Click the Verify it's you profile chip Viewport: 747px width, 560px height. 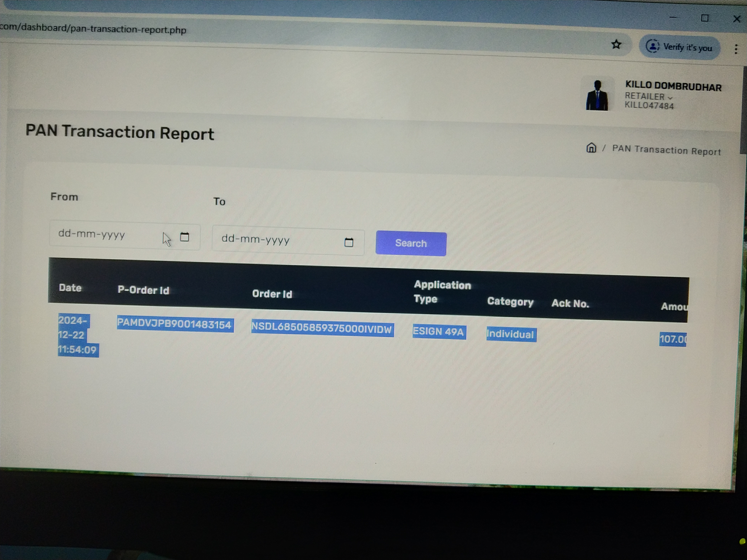click(679, 47)
